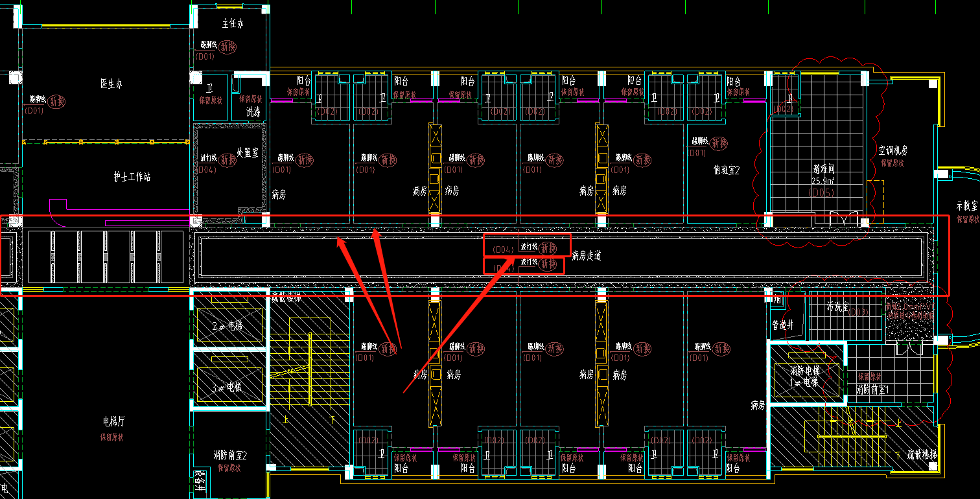
Task: Select the 示教室 room label
Action: click(966, 207)
